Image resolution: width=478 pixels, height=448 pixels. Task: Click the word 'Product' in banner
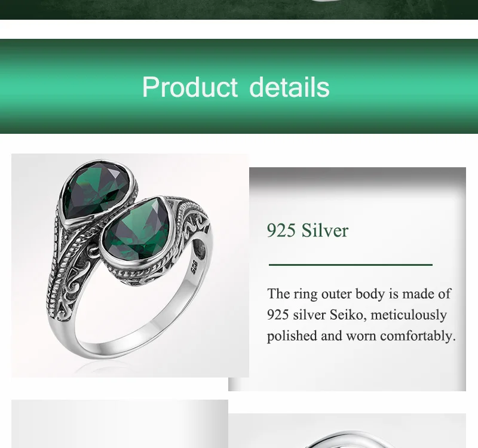(190, 87)
